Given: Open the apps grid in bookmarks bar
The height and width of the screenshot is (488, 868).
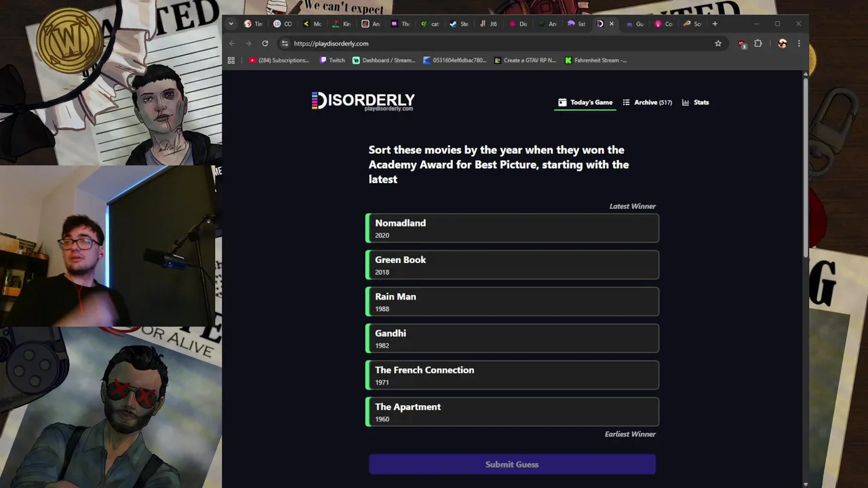Looking at the screenshot, I should (231, 60).
